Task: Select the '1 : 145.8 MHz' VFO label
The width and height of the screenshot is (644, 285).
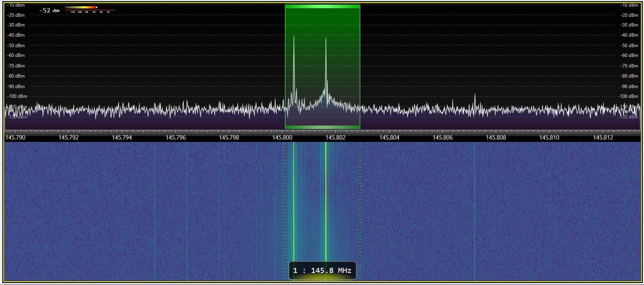Action: [x=322, y=270]
